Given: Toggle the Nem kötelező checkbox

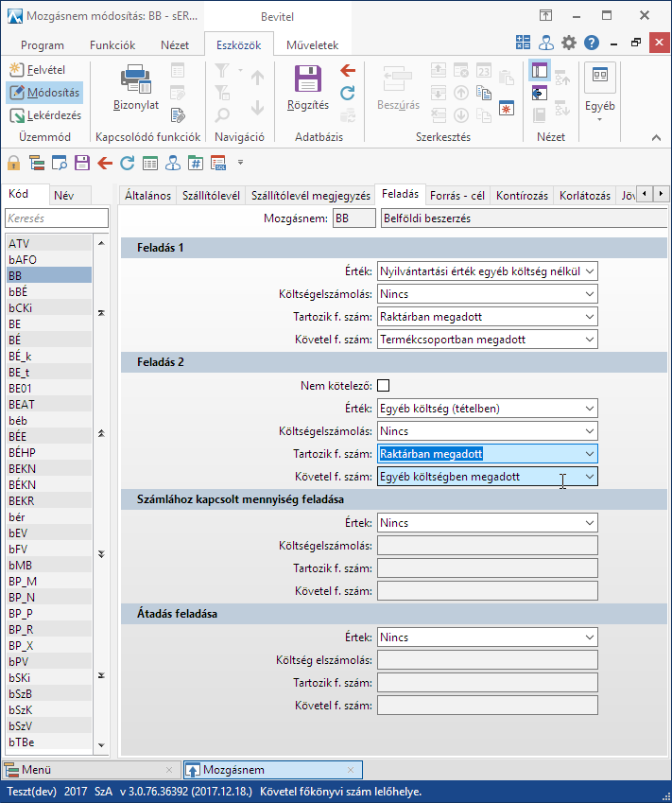Looking at the screenshot, I should (x=384, y=385).
